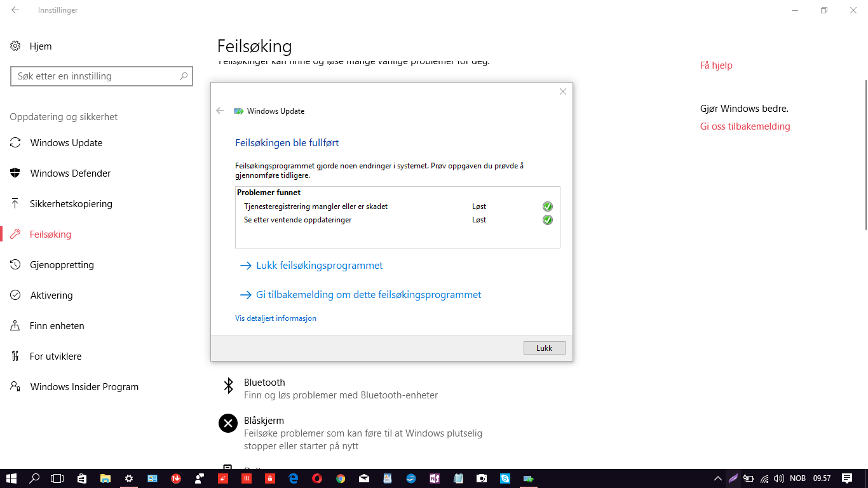Viewport: 868px width, 488px height.
Task: Click the Bluetooth troubleshooter icon
Action: point(228,386)
